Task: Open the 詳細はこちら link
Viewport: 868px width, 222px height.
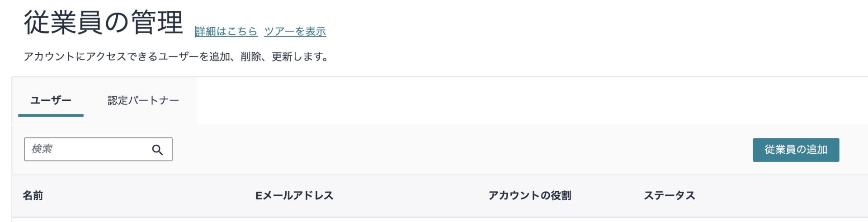Action: 226,32
